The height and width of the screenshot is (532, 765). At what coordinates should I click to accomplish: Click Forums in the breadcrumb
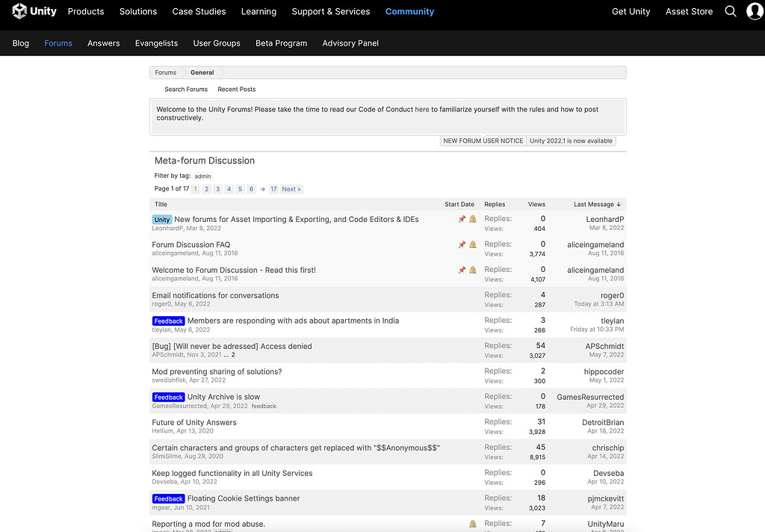165,72
